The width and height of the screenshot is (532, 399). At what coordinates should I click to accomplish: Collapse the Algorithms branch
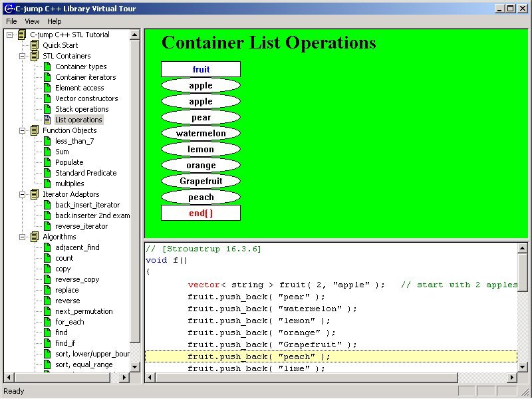click(x=22, y=237)
